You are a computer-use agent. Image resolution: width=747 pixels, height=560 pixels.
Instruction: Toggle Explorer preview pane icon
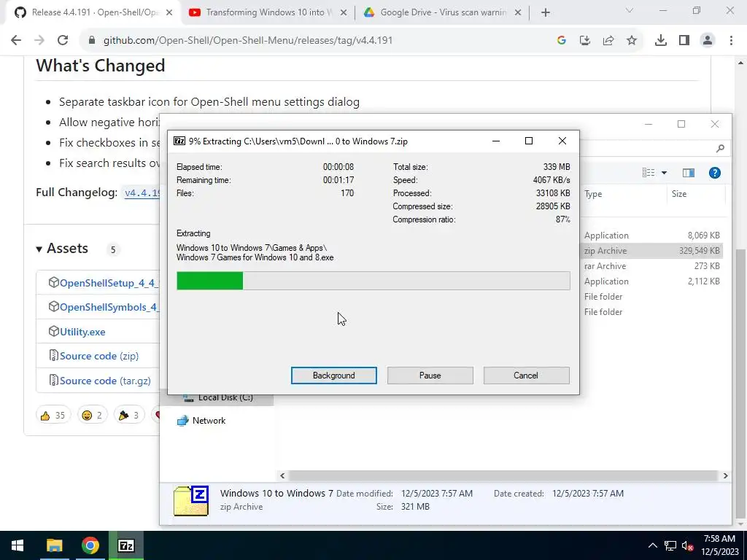689,173
